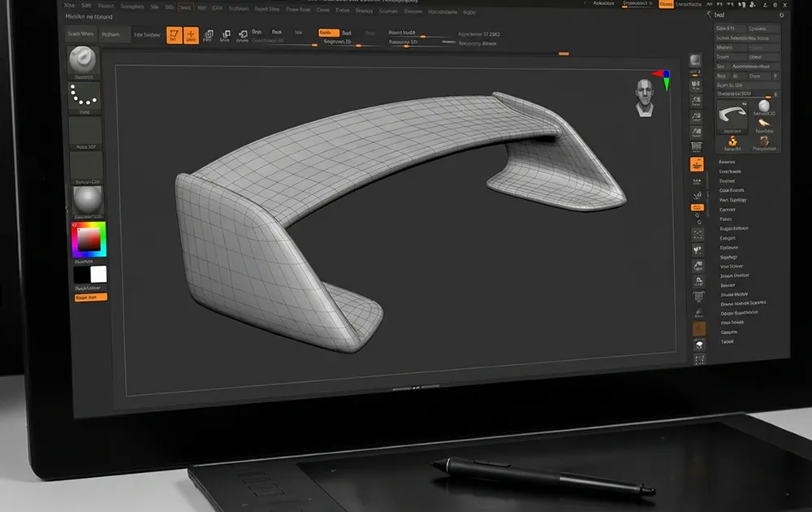Select the sphere tool thumbnail in Tool panel
812x512 pixels.
click(x=764, y=109)
